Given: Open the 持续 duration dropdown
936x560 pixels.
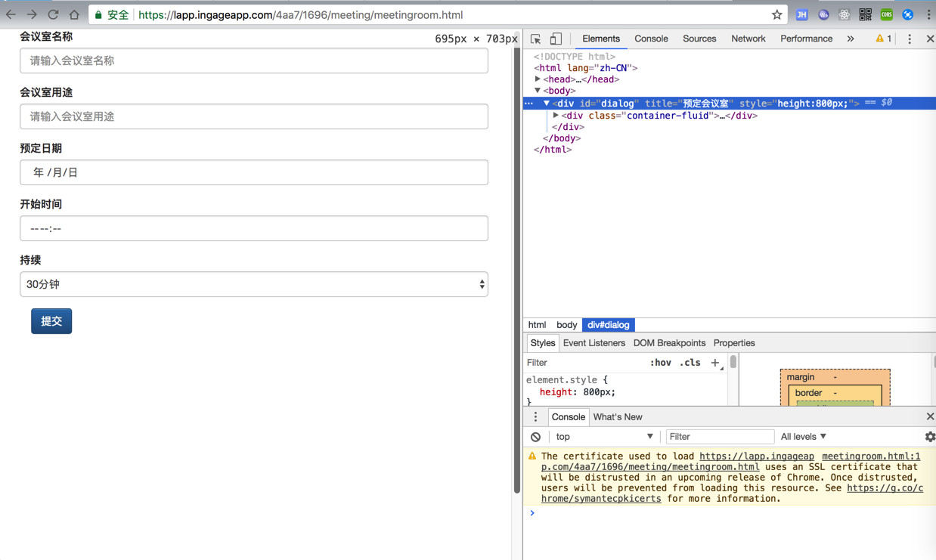Looking at the screenshot, I should click(x=254, y=284).
